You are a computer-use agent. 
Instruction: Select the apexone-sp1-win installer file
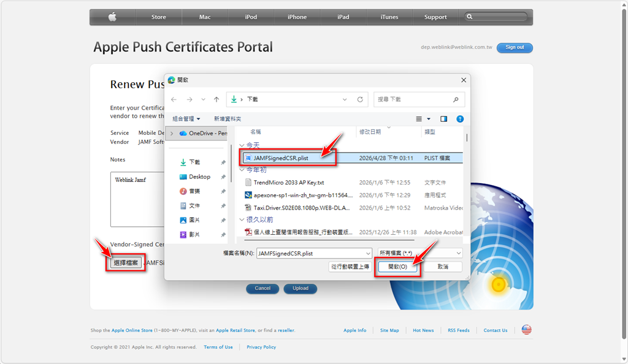click(x=303, y=195)
